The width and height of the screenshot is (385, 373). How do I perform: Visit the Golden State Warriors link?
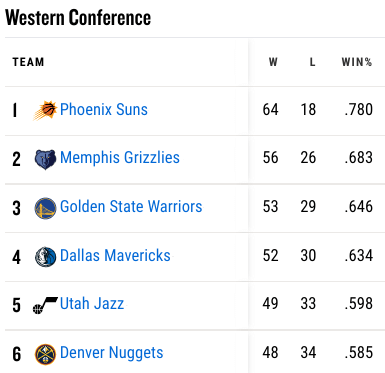131,206
